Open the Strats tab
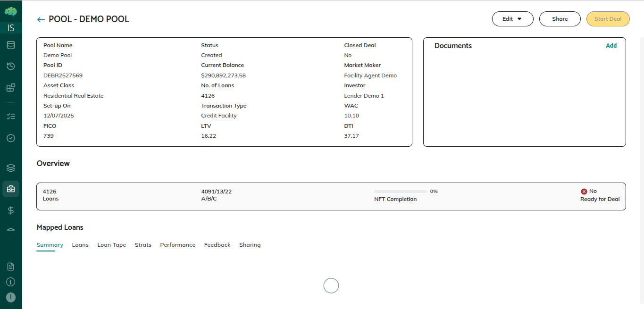The image size is (644, 309). [143, 245]
